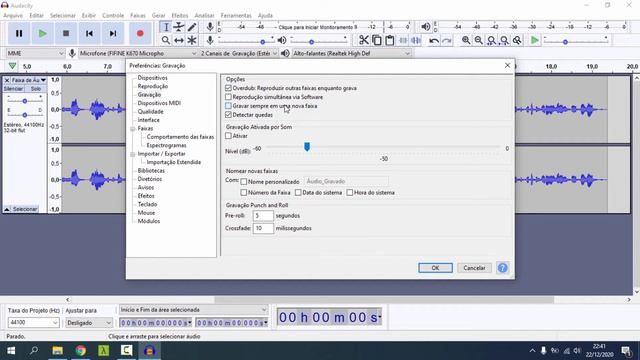Open the Ferramentas menu
The image size is (640, 360).
(236, 16)
